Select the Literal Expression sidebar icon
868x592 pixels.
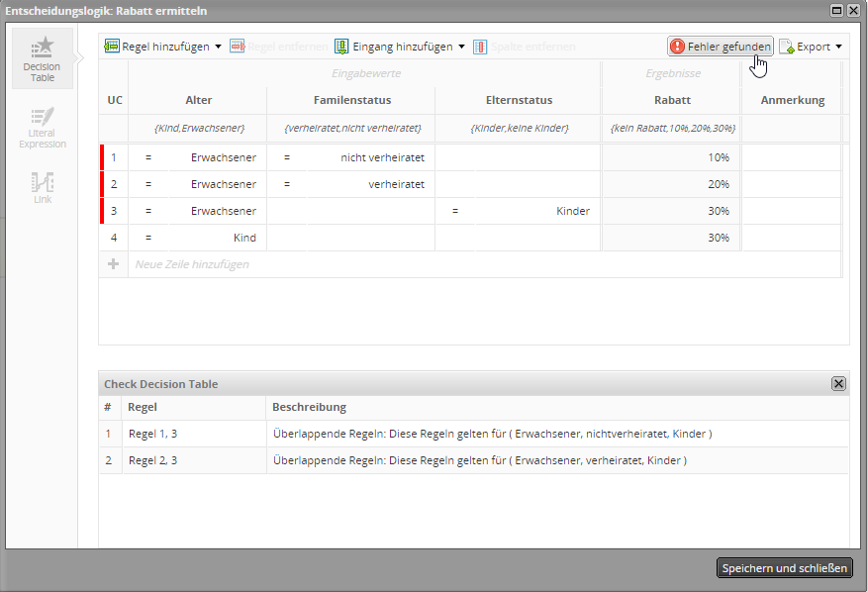pyautogui.click(x=43, y=128)
